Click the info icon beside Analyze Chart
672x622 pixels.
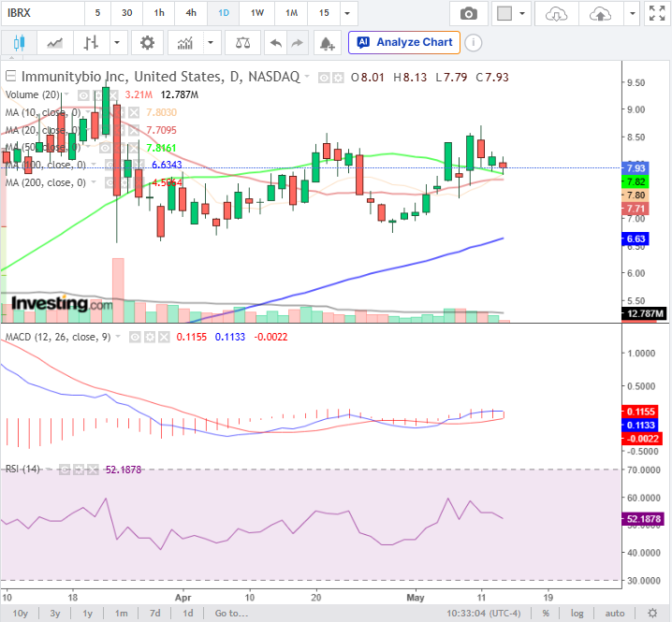click(474, 43)
